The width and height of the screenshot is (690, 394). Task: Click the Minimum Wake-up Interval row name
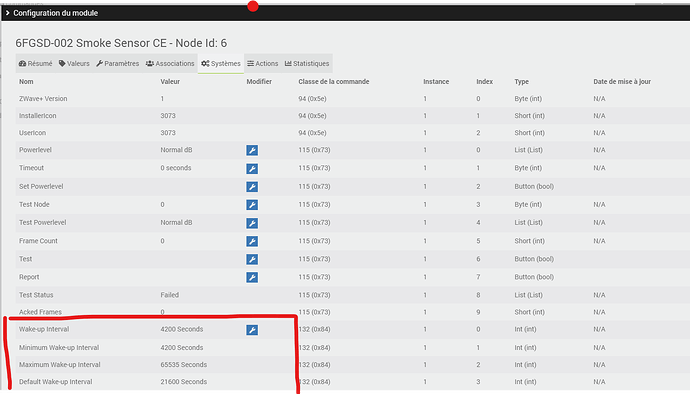[x=59, y=347]
